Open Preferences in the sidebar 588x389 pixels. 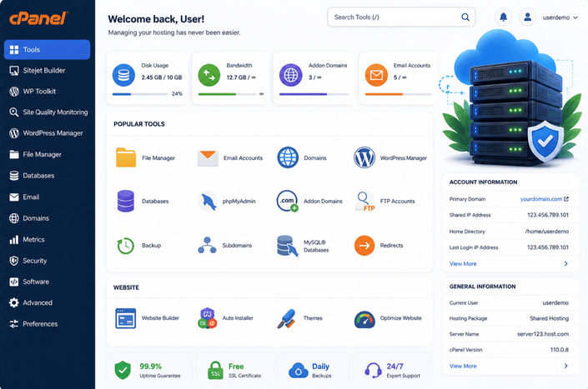[48, 324]
